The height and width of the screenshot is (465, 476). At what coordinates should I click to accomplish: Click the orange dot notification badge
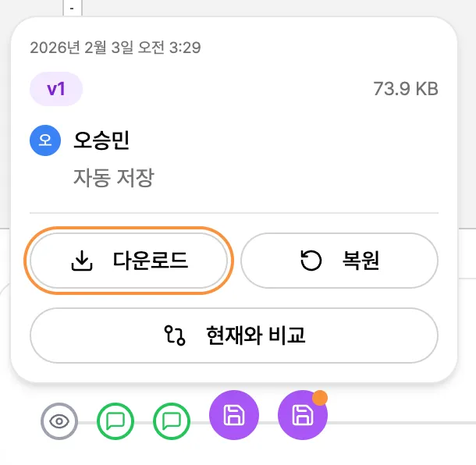click(320, 398)
